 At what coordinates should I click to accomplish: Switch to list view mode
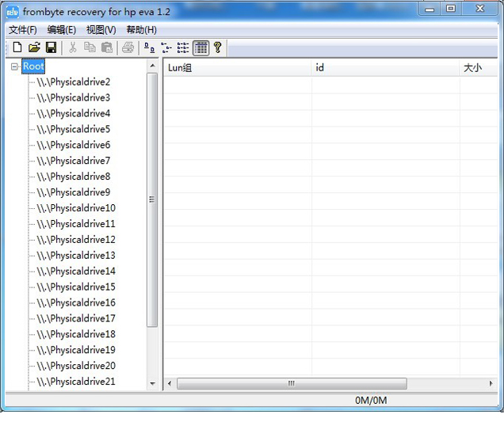click(x=183, y=48)
